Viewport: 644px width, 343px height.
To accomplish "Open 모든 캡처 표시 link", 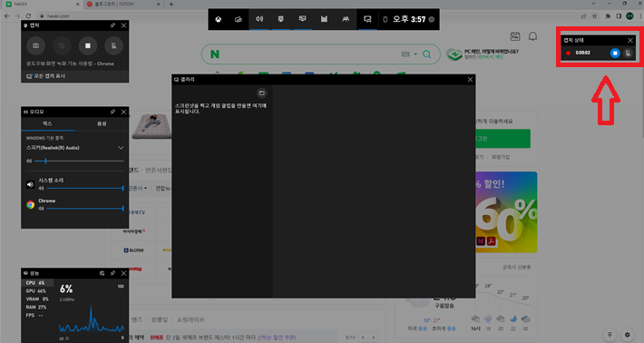I will 46,76.
